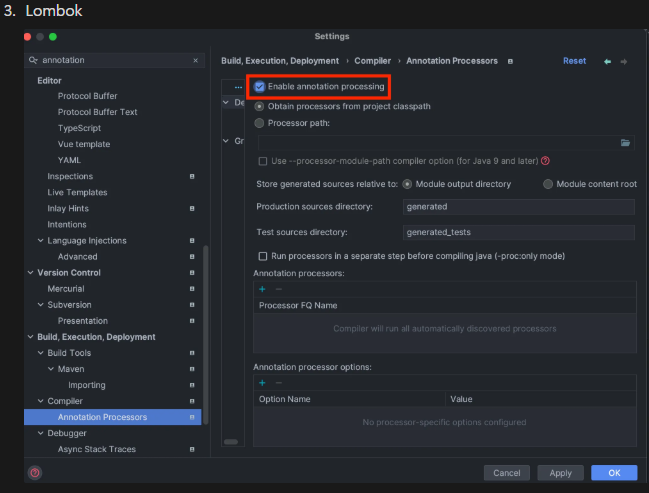This screenshot has width=649, height=493.
Task: Click the Apply button
Action: coord(560,473)
